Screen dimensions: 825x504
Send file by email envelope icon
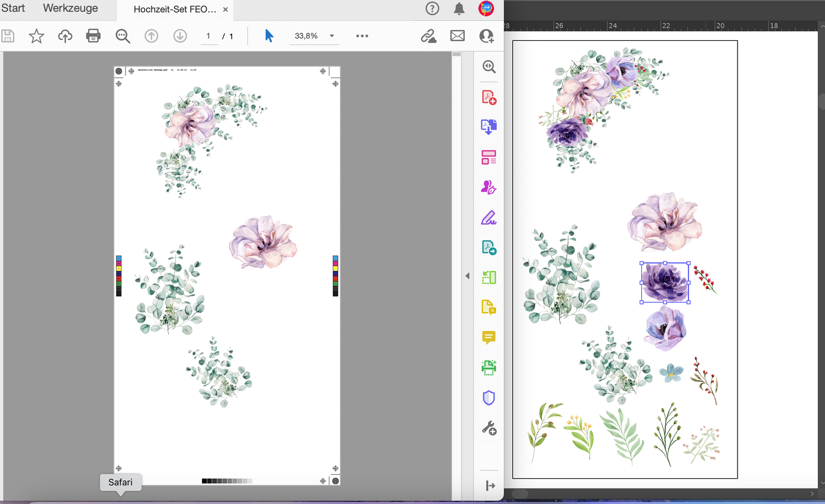point(457,36)
